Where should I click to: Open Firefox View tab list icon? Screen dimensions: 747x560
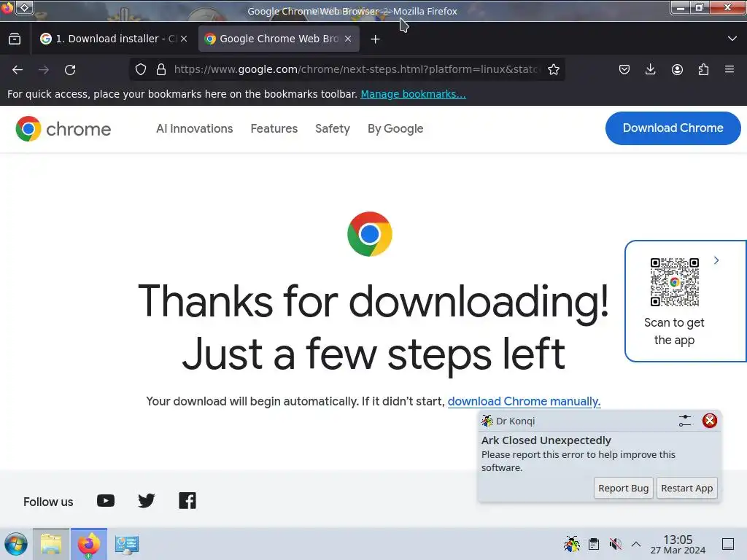15,39
